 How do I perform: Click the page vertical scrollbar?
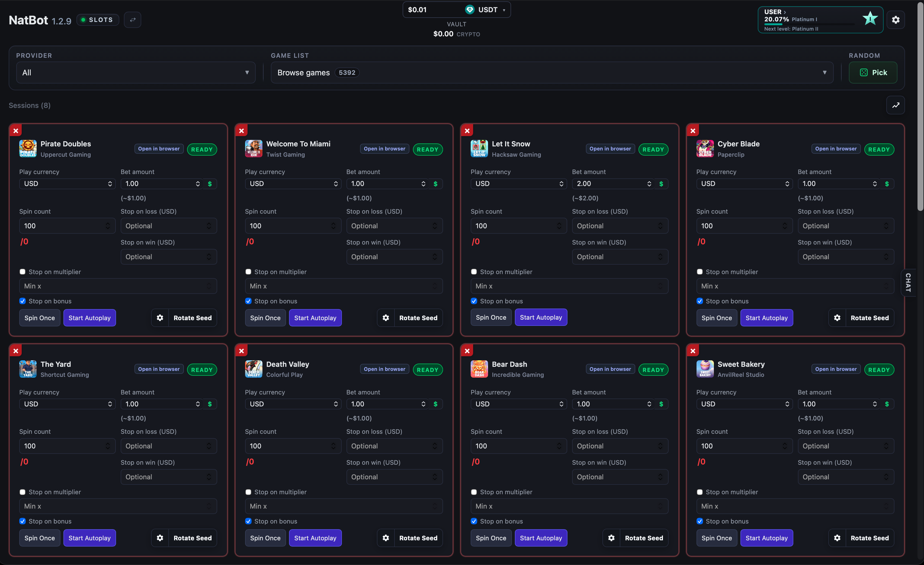click(x=920, y=107)
